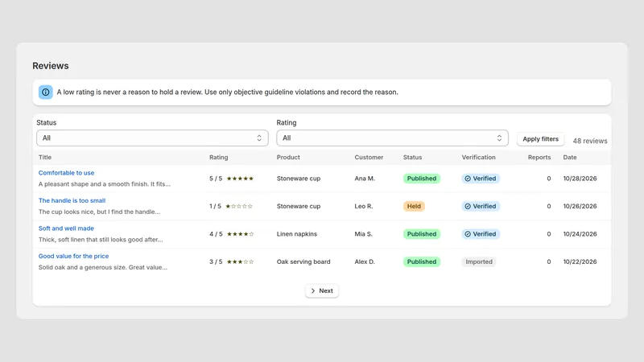Click the Verified badge in Ana M.'s row
Viewport: 644px width, 362px height.
click(x=481, y=179)
